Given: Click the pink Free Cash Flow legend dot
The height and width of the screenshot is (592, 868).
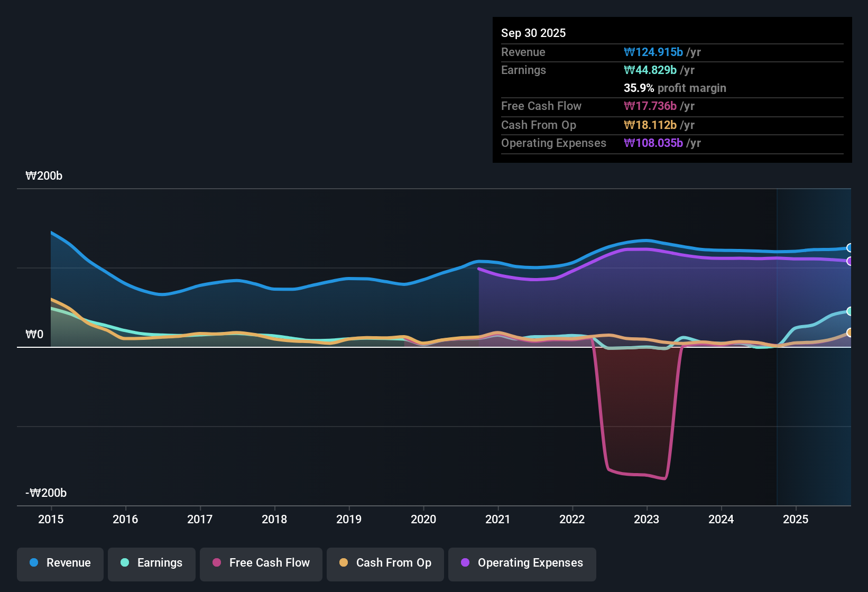Looking at the screenshot, I should pyautogui.click(x=216, y=563).
